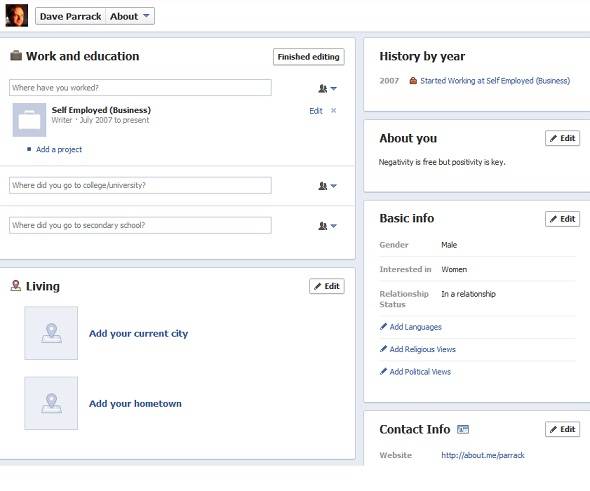The height and width of the screenshot is (491, 590).
Task: Expand the About dropdown menu
Action: tap(130, 17)
